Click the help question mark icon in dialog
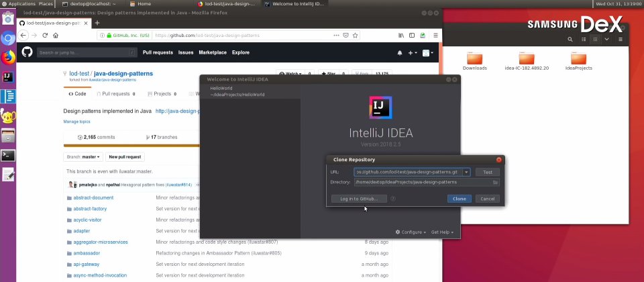 393,199
